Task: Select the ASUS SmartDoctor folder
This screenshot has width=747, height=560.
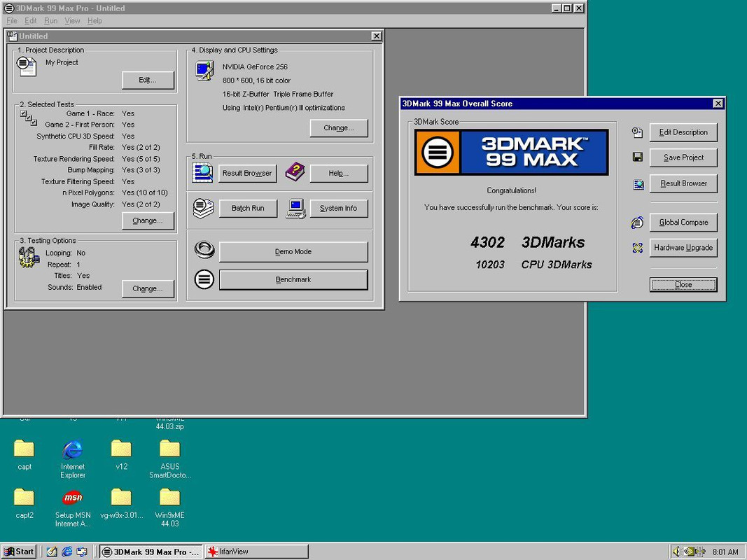Action: [x=169, y=458]
